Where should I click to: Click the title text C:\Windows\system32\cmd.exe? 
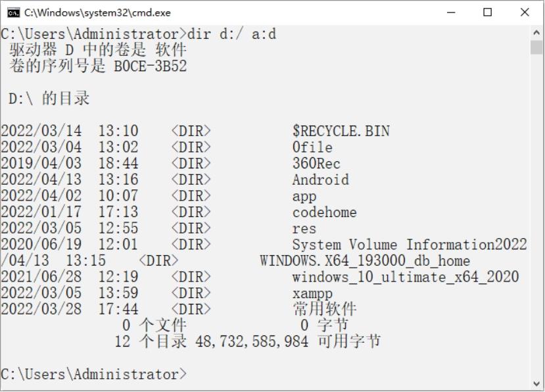97,13
